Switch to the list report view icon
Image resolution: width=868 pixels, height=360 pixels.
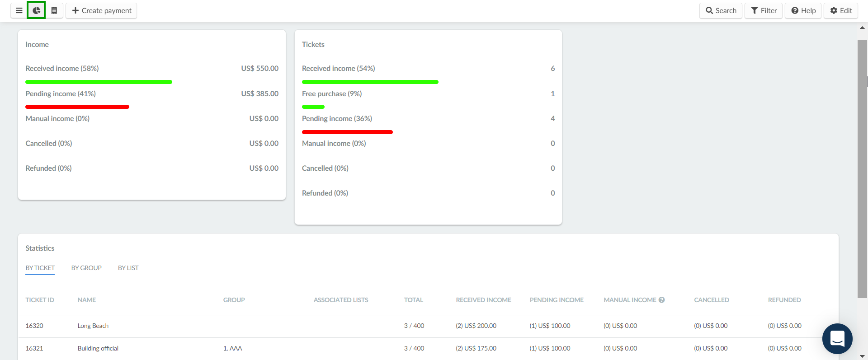click(54, 10)
